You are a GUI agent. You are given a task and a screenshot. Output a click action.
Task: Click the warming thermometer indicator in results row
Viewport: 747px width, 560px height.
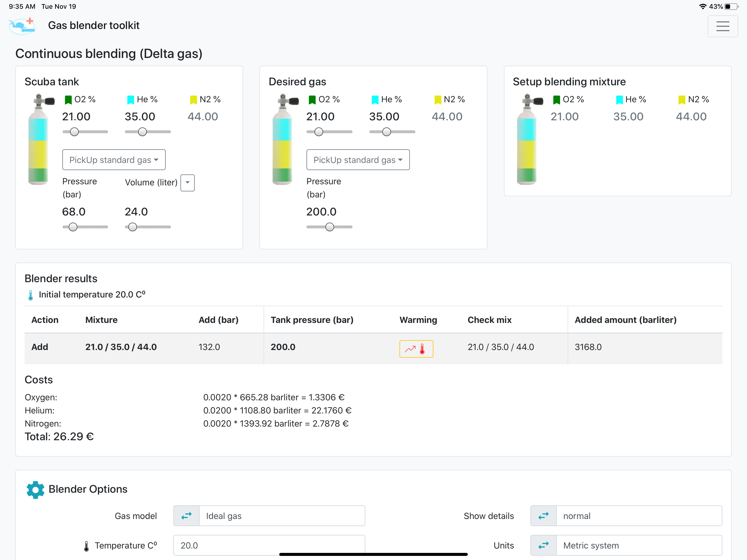(416, 349)
